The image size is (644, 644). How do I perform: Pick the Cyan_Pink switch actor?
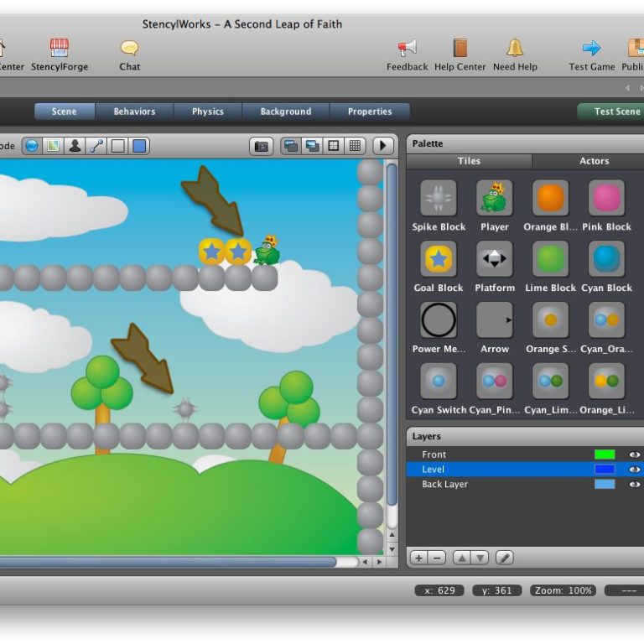tap(495, 381)
